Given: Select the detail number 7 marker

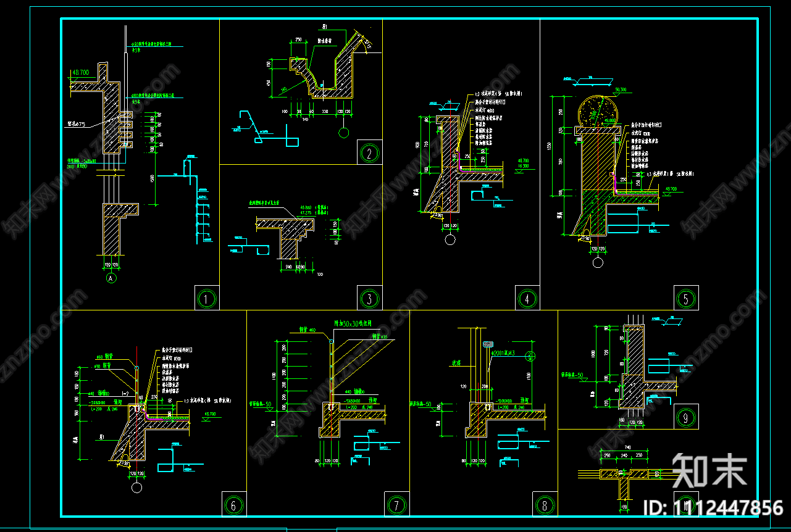Looking at the screenshot, I should tap(396, 505).
